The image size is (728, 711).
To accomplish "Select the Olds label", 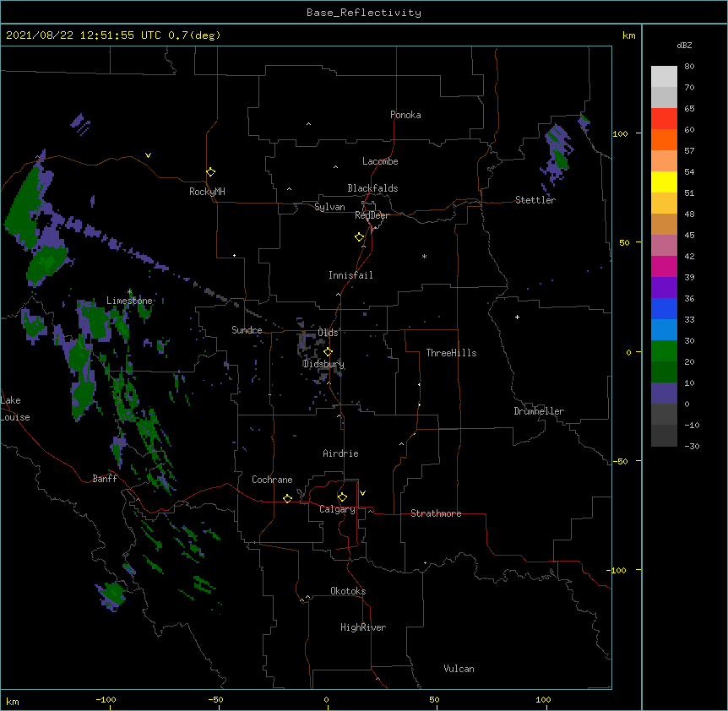I will pyautogui.click(x=328, y=333).
